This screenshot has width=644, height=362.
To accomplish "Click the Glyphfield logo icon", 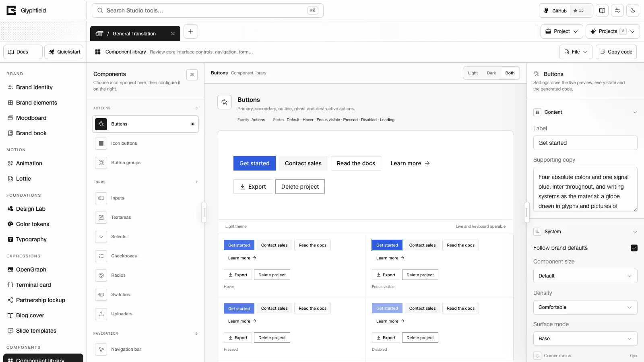I will point(11,10).
